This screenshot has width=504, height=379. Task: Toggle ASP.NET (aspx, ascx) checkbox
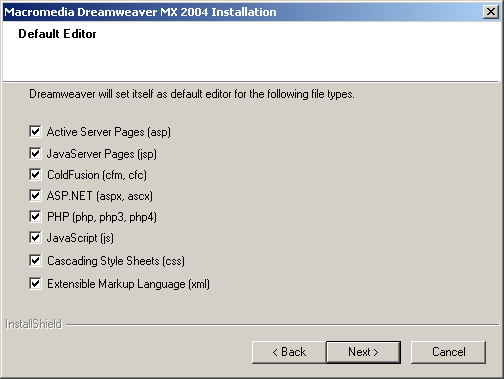tap(35, 196)
